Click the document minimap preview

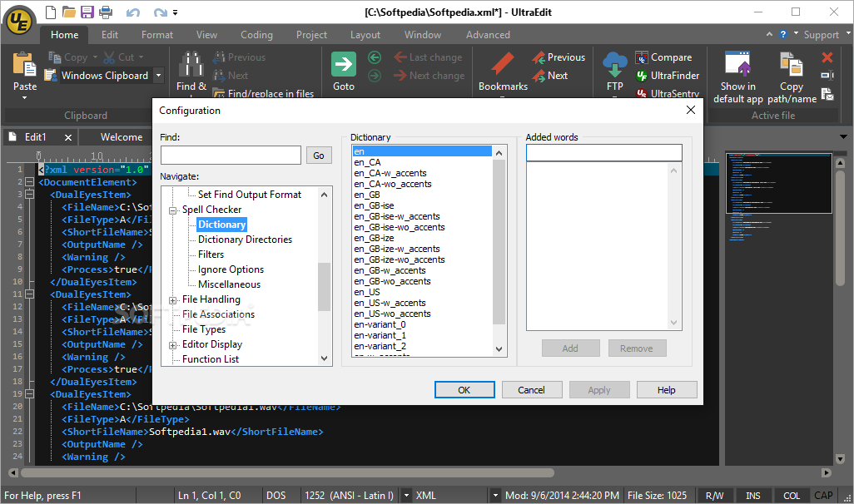coord(779,182)
